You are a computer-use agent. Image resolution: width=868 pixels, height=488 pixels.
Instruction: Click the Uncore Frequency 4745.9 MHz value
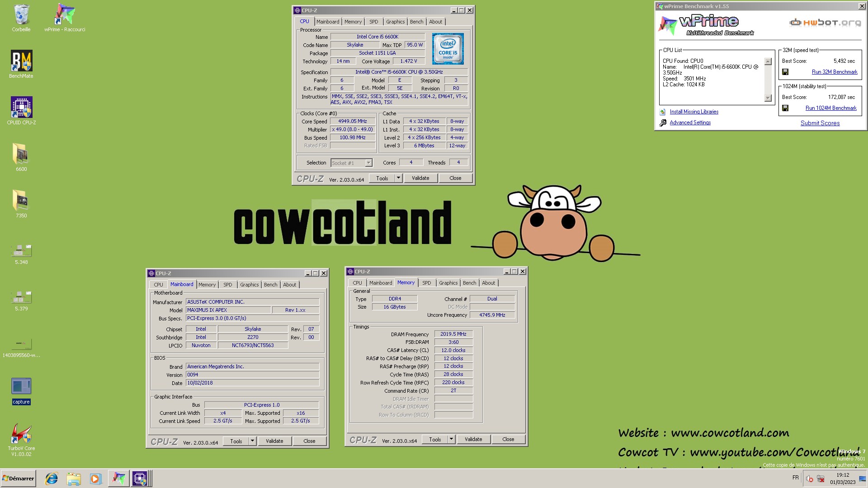(492, 315)
